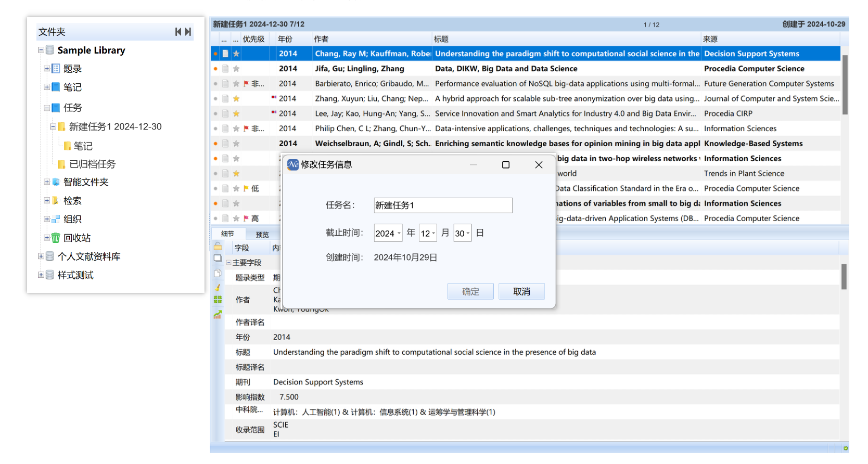Unstar the Zhang, Xuyun row

[236, 98]
